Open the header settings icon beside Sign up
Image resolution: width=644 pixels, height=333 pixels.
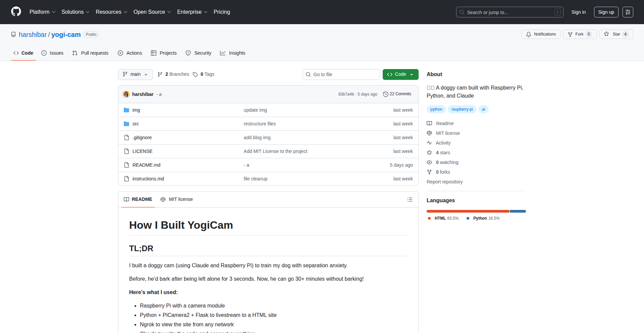pos(628,12)
